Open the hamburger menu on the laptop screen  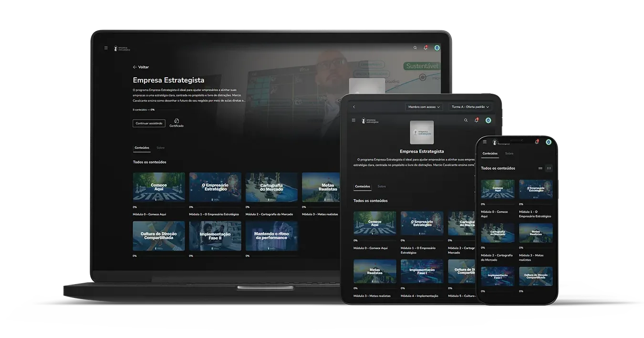coord(106,48)
